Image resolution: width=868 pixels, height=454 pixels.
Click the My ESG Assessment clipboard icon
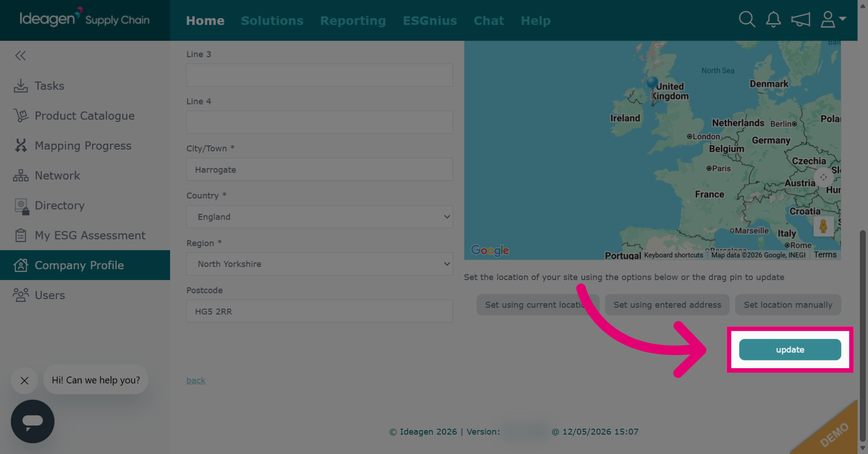(21, 235)
